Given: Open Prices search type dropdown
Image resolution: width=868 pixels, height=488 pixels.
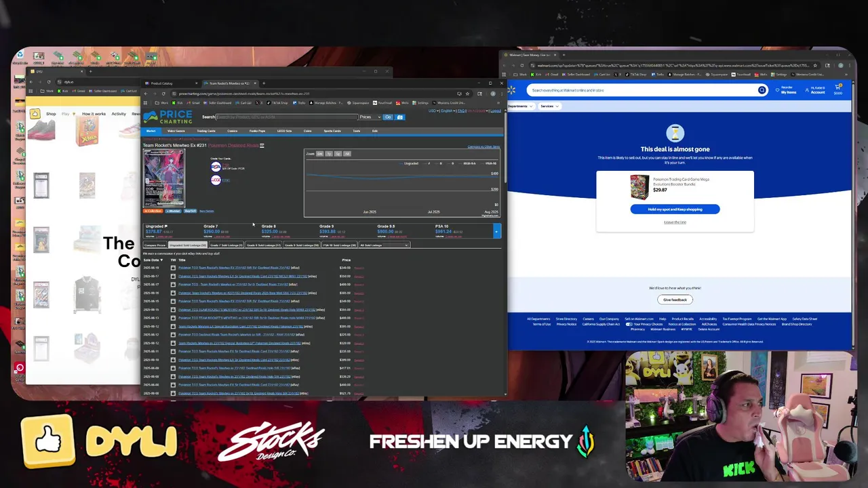Looking at the screenshot, I should point(370,117).
